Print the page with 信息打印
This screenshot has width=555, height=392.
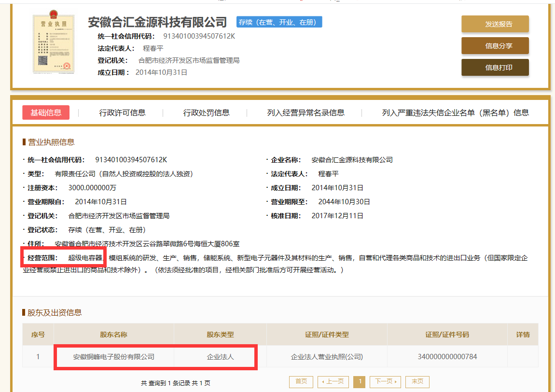(x=495, y=67)
